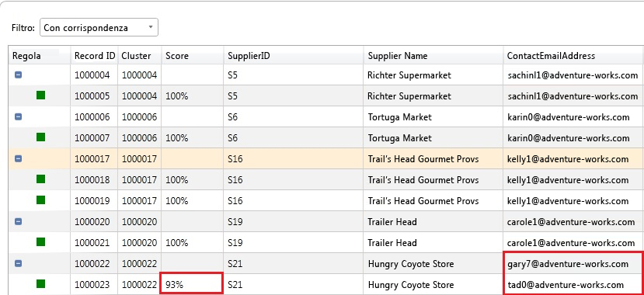644x295 pixels.
Task: Select the gary7@adventure-works.com email cell
Action: pyautogui.click(x=573, y=264)
